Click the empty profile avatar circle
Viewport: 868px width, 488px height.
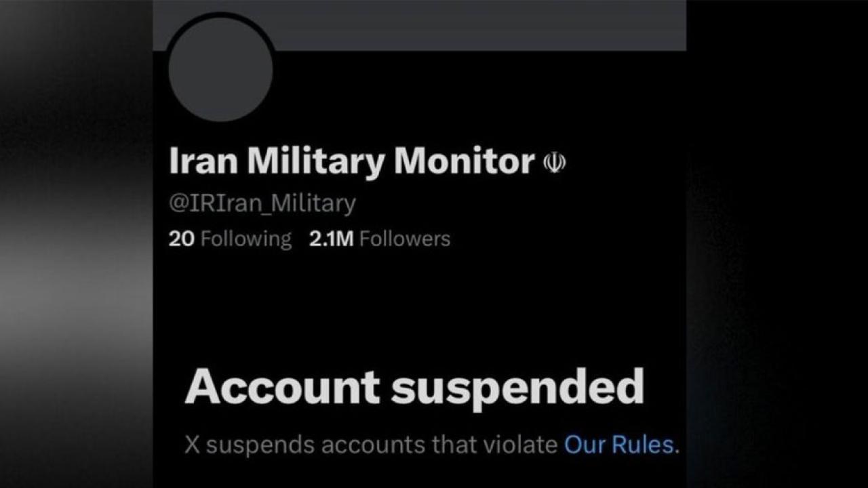coord(220,69)
